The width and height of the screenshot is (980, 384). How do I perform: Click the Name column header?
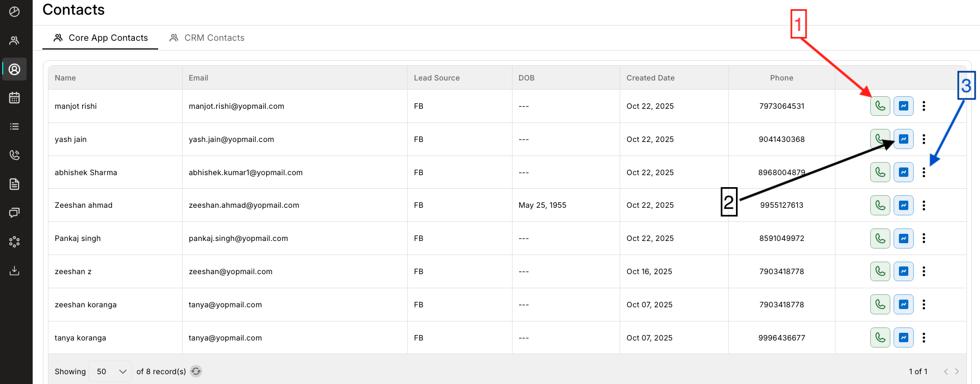pyautogui.click(x=65, y=78)
